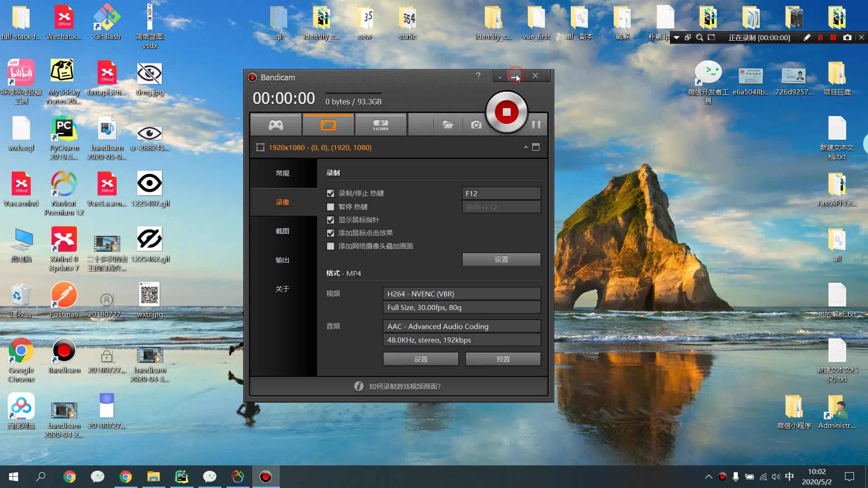
Task: Click 如何录制游戏视频画面 help link
Action: tap(404, 386)
